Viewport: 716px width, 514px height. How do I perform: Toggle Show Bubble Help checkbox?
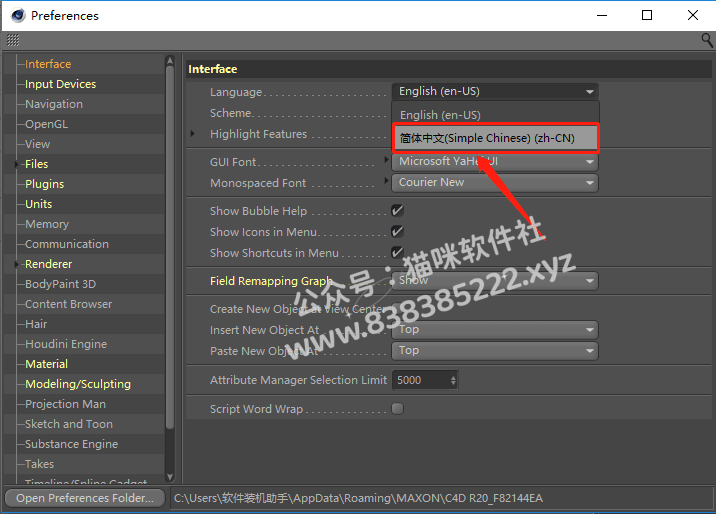(x=397, y=210)
